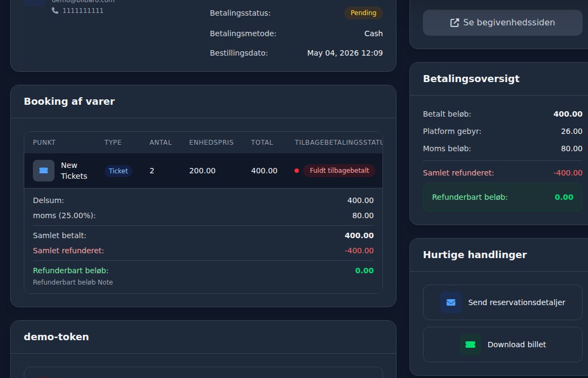The width and height of the screenshot is (588, 378).
Task: Click the ENHEDSPRIS column header
Action: tap(211, 143)
